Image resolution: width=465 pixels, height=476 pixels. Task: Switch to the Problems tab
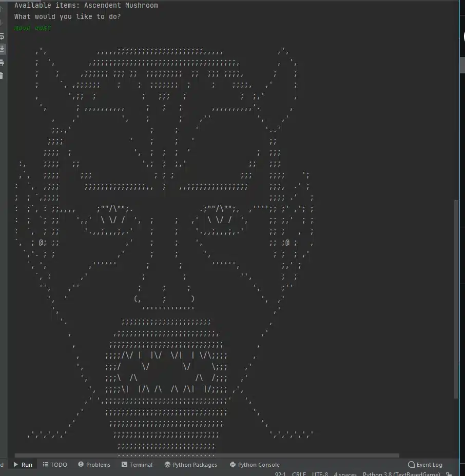pos(94,465)
